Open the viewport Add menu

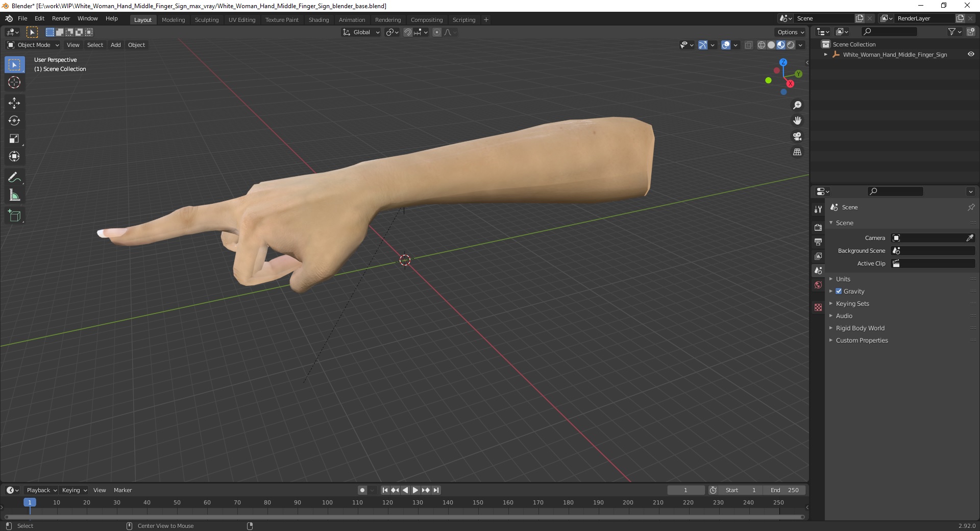click(116, 45)
